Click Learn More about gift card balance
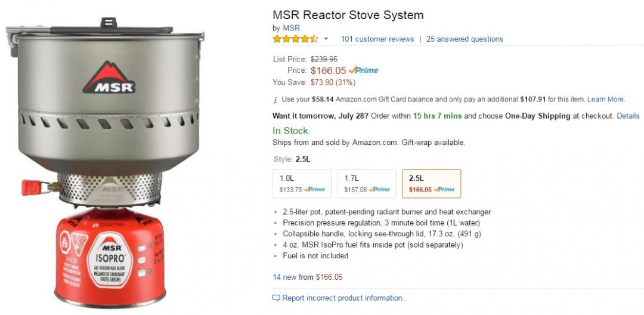 (x=605, y=100)
